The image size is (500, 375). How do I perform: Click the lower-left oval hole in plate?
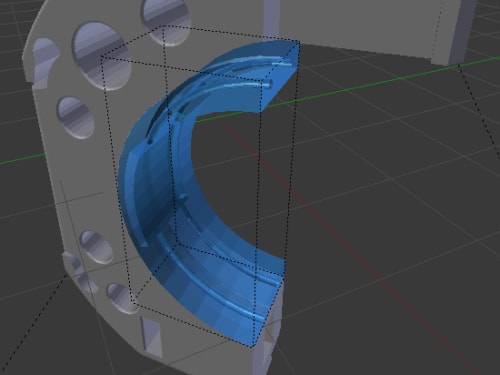96,247
